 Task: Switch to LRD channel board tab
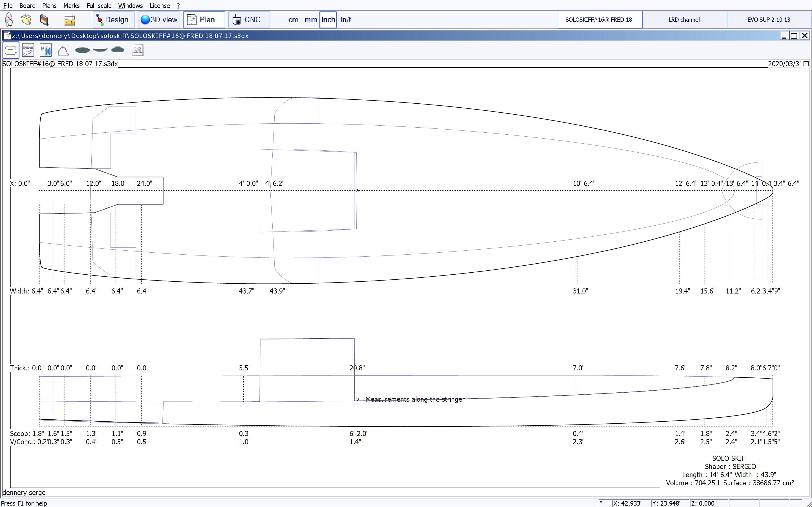coord(684,20)
